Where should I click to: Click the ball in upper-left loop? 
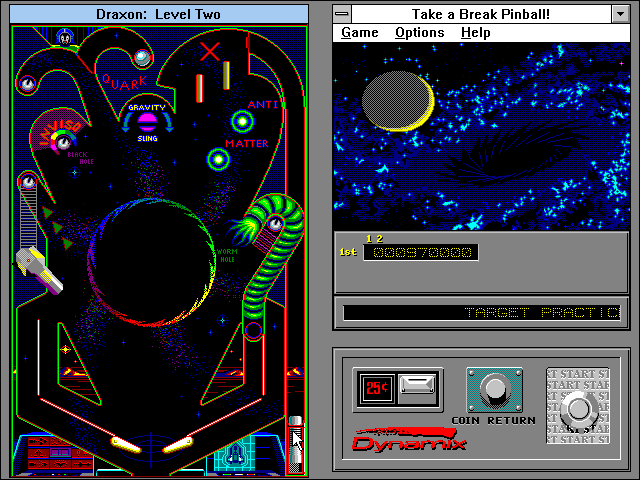click(x=27, y=84)
